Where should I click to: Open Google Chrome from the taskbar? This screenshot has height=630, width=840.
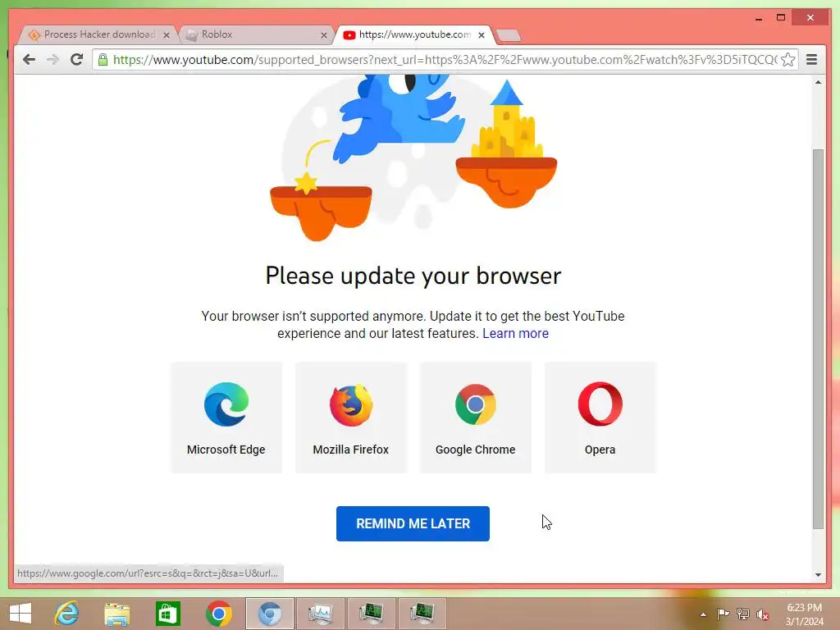218,614
